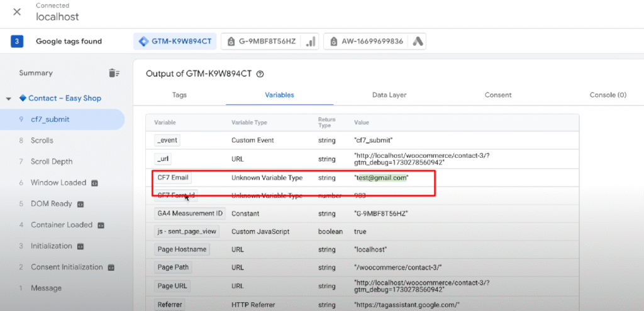The width and height of the screenshot is (644, 311).
Task: Select the G-9MBF8T56HZ Google tag chip
Action: 270,41
